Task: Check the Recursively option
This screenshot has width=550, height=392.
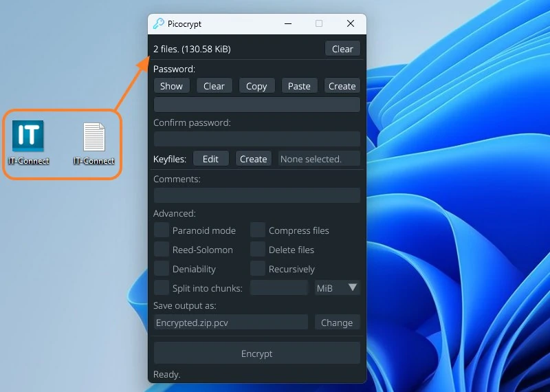Action: pos(258,269)
